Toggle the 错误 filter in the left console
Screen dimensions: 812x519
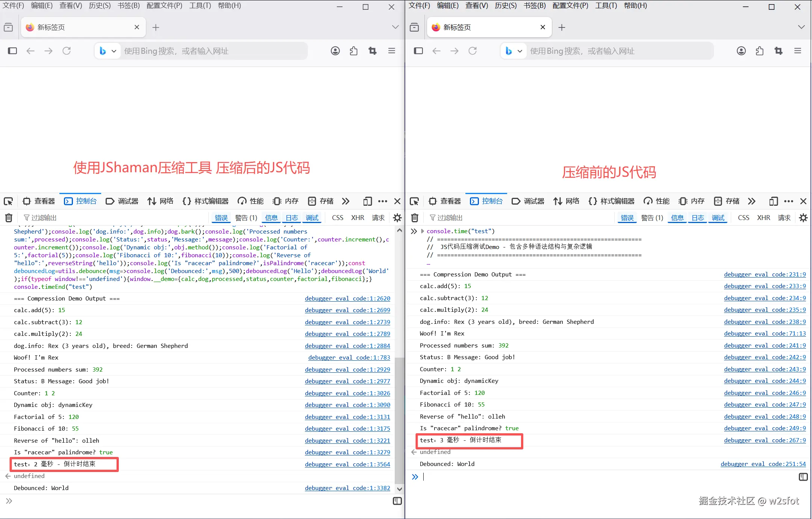[x=221, y=218]
